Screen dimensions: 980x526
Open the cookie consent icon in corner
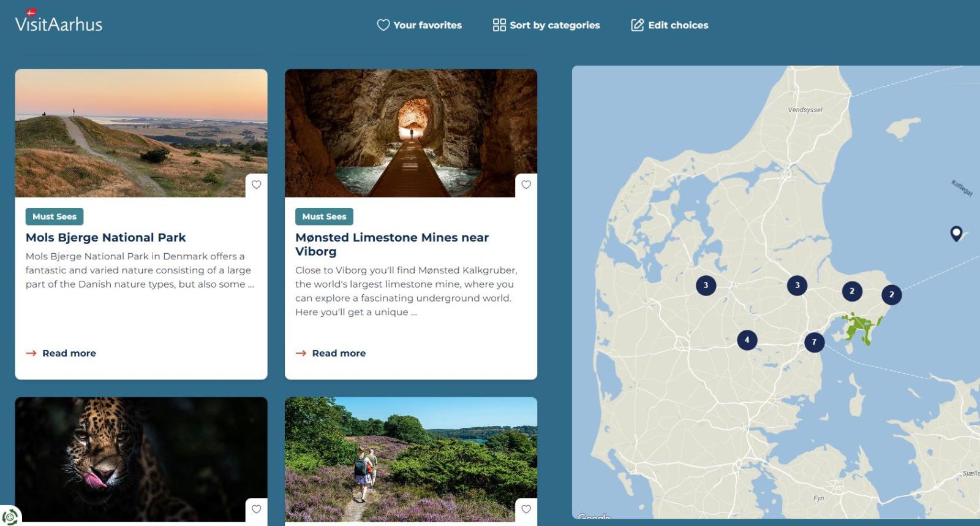(10, 516)
